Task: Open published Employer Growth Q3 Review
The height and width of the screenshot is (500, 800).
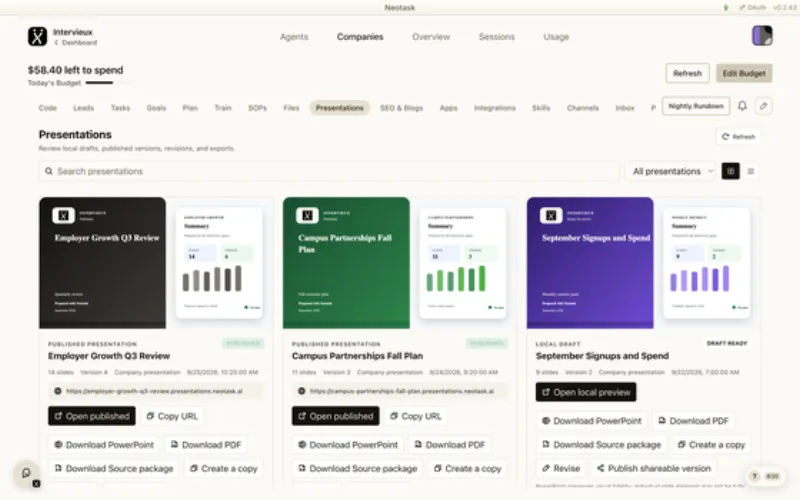Action: click(x=92, y=416)
